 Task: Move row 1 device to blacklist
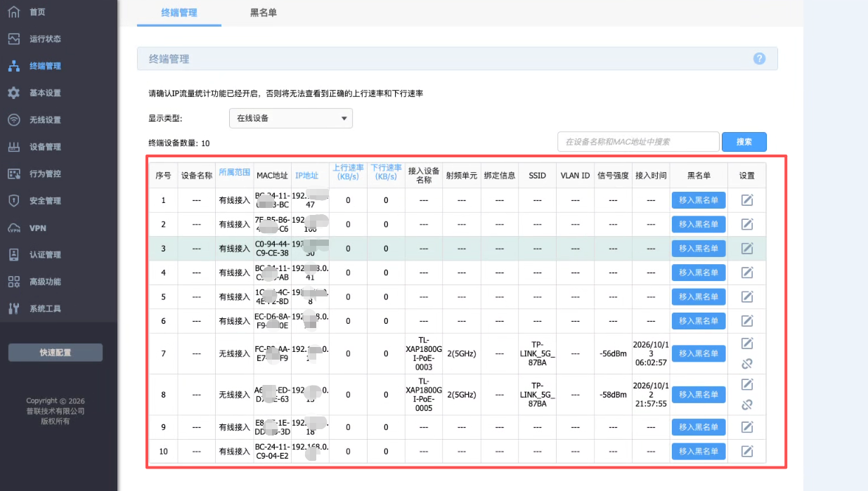point(699,200)
